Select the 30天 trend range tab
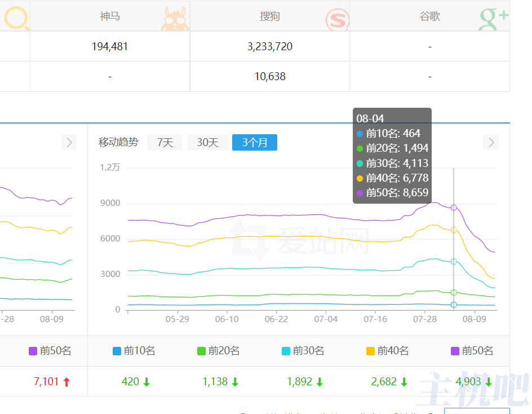This screenshot has width=532, height=414. (207, 142)
